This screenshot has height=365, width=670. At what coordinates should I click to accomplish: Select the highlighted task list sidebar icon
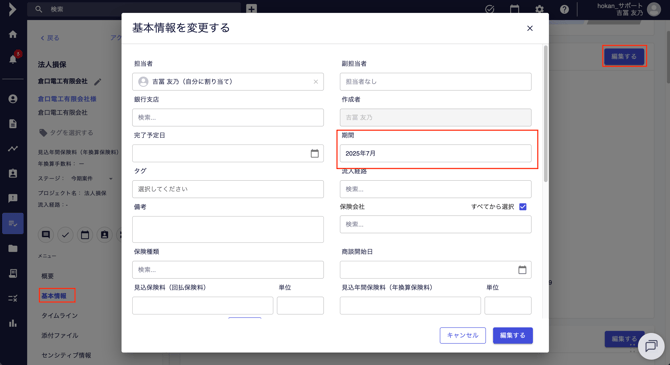click(x=13, y=223)
